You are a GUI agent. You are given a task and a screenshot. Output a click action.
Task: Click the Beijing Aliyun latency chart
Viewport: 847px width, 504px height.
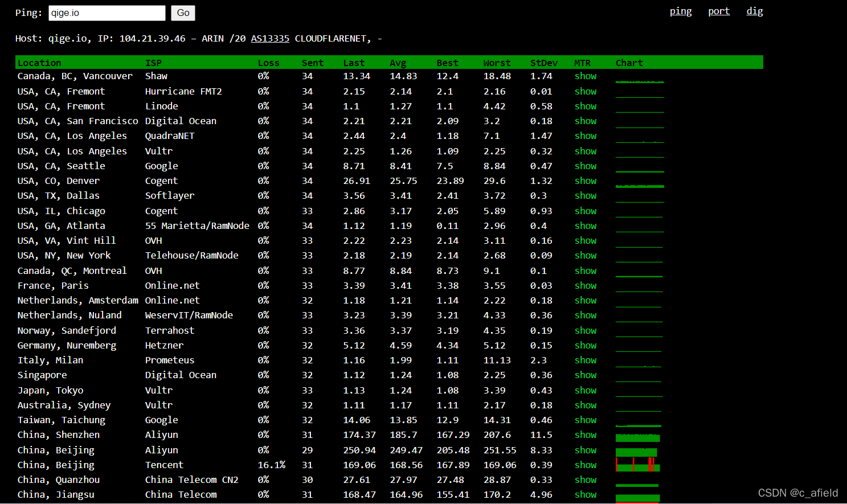636,452
